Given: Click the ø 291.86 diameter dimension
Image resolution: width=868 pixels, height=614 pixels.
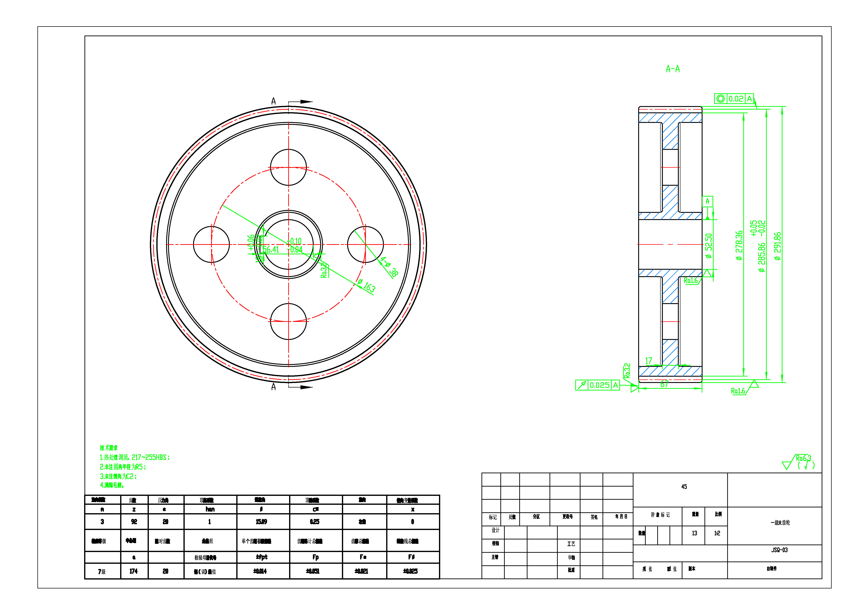Looking at the screenshot, I should click(x=777, y=246).
